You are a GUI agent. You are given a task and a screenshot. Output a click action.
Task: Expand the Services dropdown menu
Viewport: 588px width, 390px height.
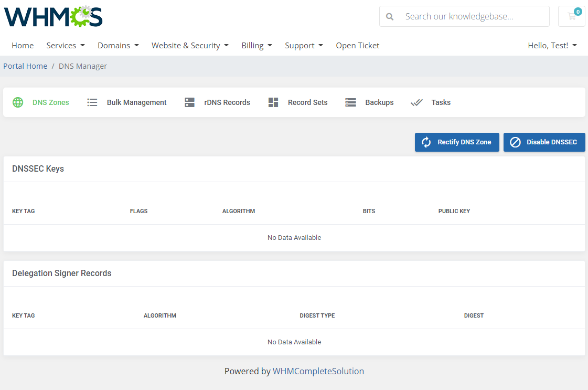(66, 46)
